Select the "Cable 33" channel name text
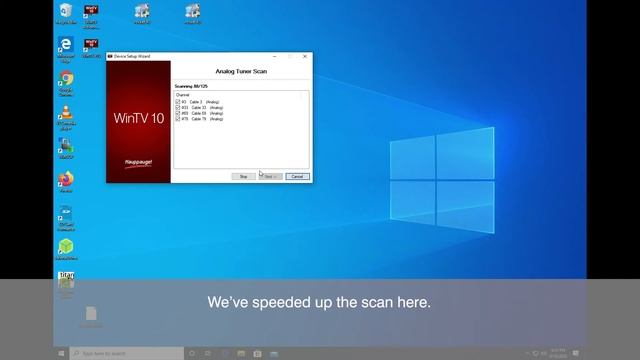Screen dimensions: 640x360 [199, 107]
